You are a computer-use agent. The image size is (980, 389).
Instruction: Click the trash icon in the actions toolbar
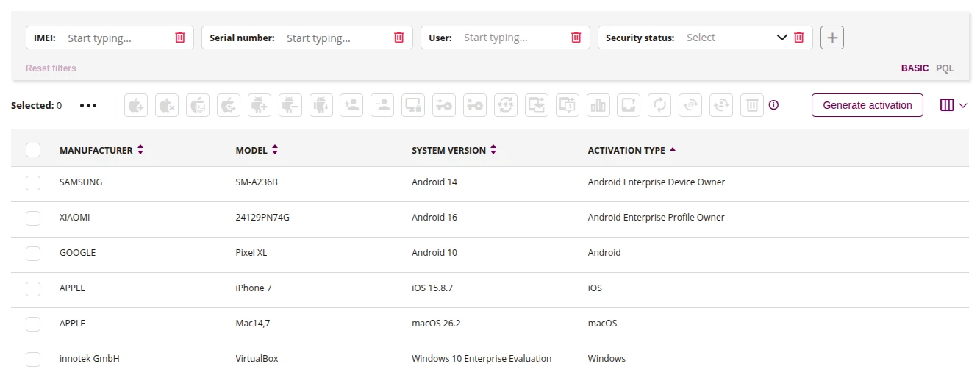(x=752, y=105)
